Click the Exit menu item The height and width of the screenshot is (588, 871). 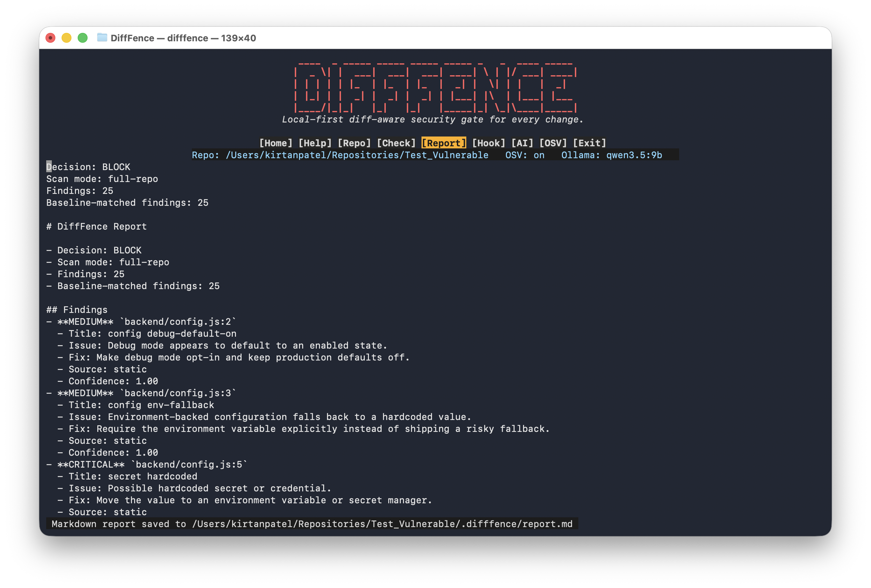point(589,143)
